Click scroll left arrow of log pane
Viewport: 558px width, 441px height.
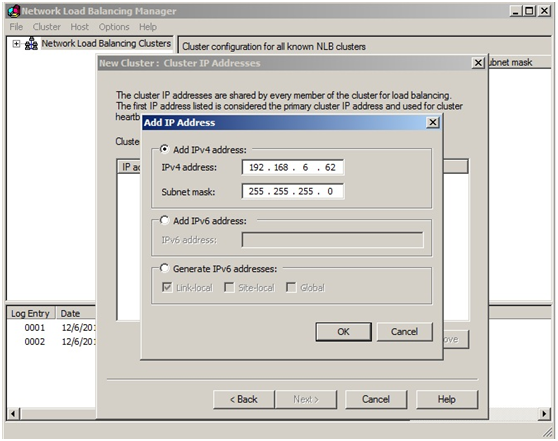13,414
